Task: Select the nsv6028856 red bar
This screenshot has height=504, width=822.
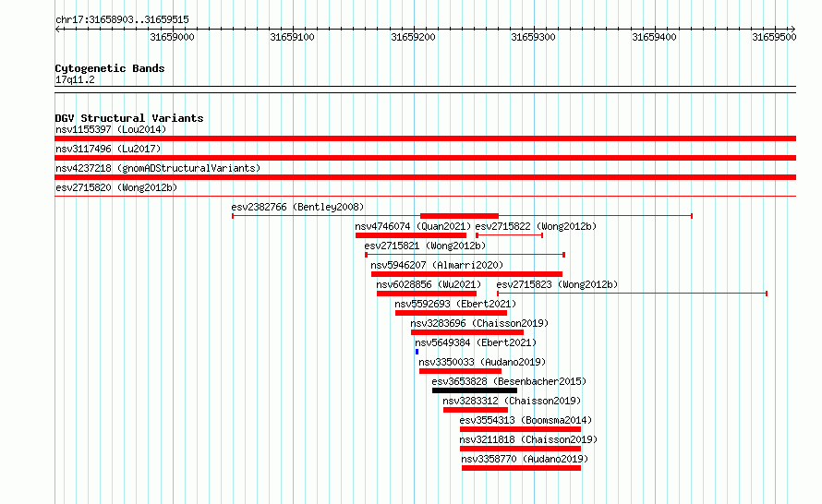Action: [427, 294]
